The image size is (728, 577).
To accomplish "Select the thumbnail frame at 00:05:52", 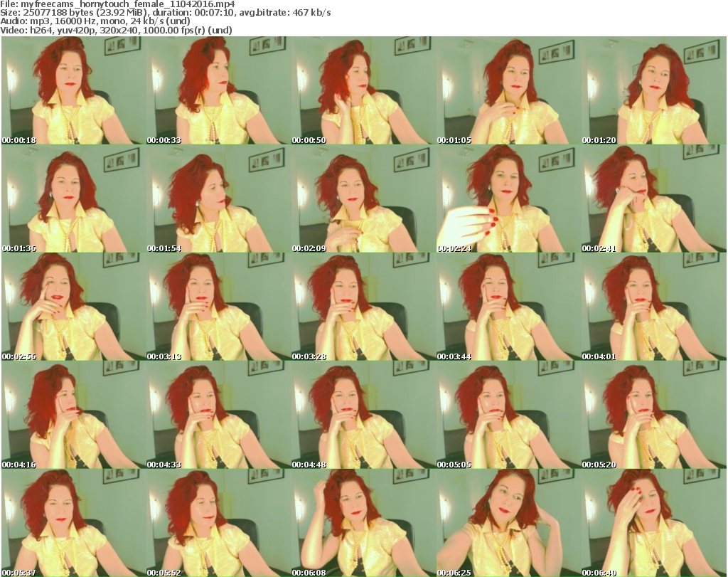I will point(219,523).
